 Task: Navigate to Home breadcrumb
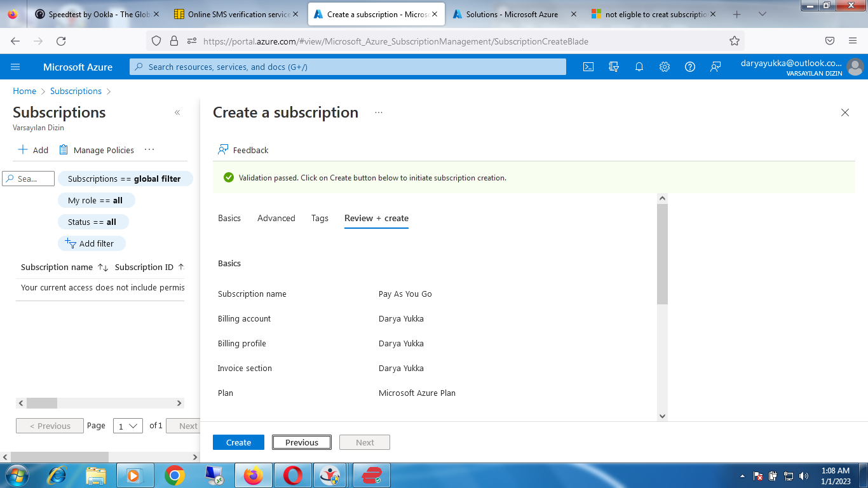[25, 91]
